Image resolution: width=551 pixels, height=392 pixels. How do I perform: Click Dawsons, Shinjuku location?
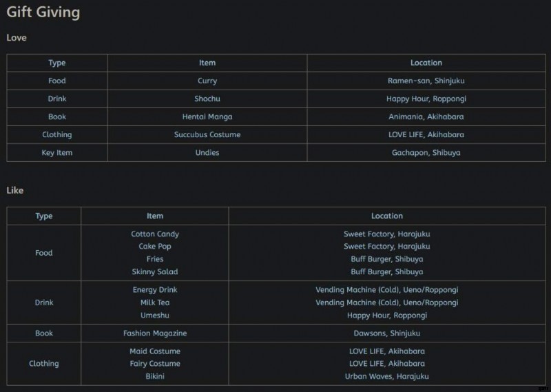tap(387, 333)
